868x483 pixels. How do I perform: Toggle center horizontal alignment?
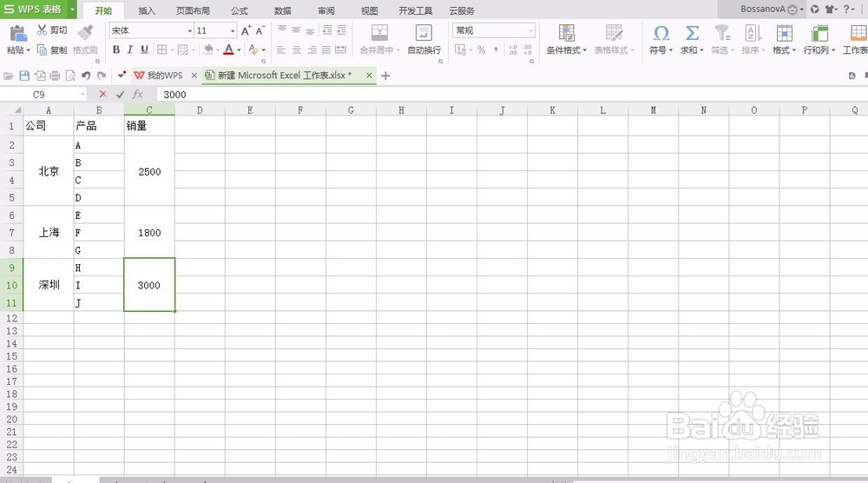(297, 50)
